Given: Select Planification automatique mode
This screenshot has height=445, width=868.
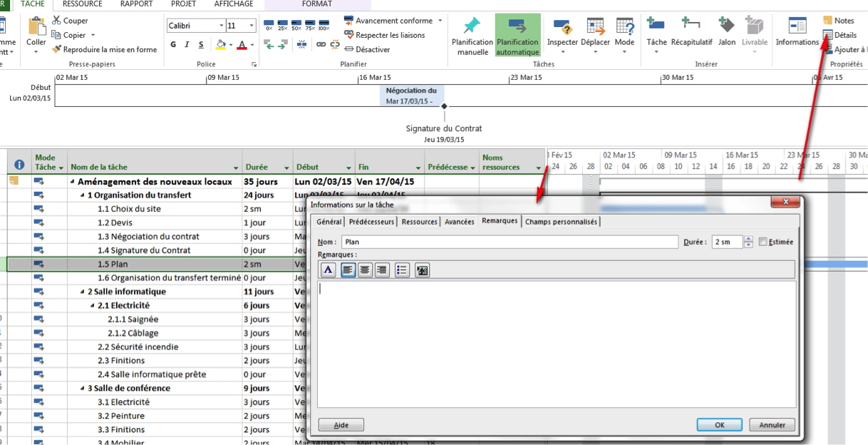Looking at the screenshot, I should click(x=517, y=36).
